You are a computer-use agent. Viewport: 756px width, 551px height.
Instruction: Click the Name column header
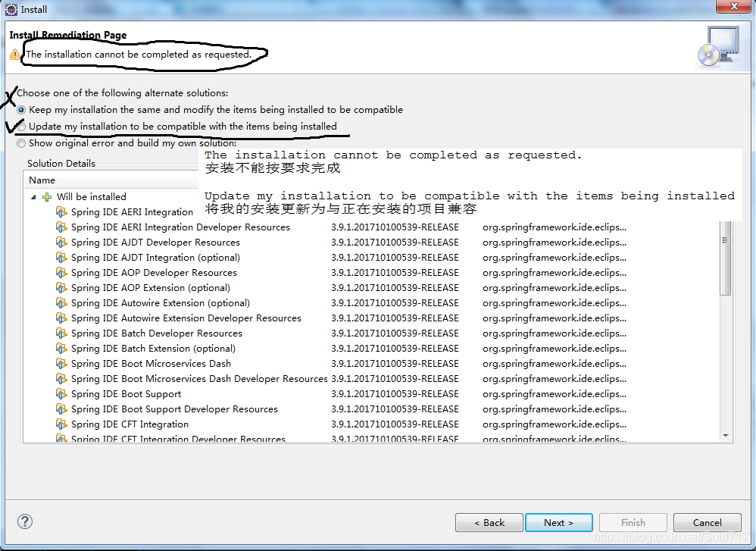(x=111, y=180)
